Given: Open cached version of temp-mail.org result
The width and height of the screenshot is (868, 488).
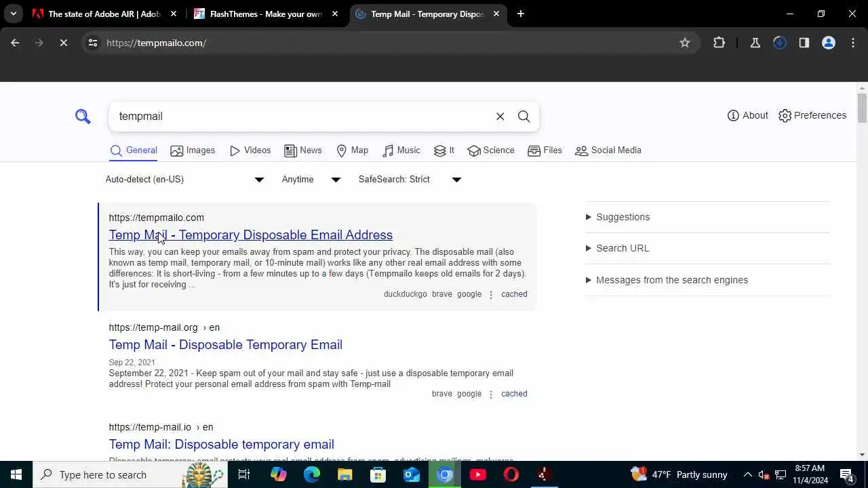Looking at the screenshot, I should [x=514, y=394].
